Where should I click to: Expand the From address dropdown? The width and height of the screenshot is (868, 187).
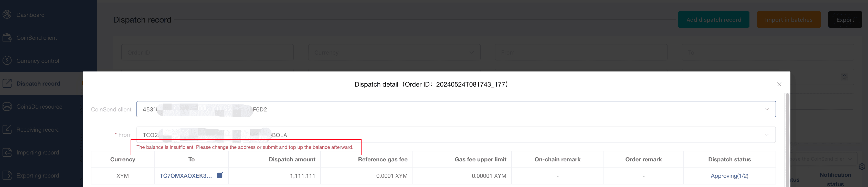point(767,135)
